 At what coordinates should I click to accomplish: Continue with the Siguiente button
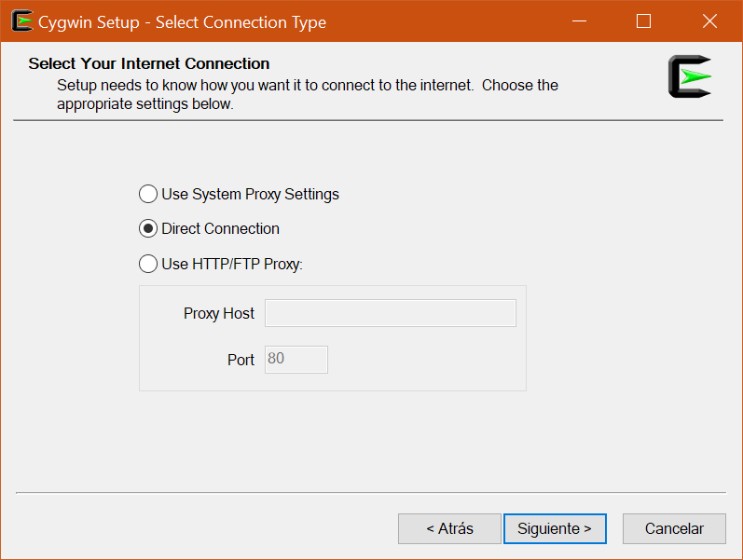[555, 528]
